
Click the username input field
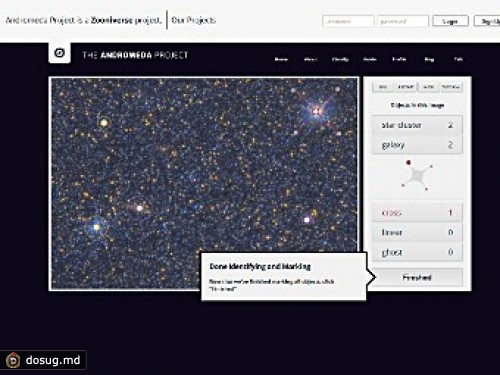(348, 21)
